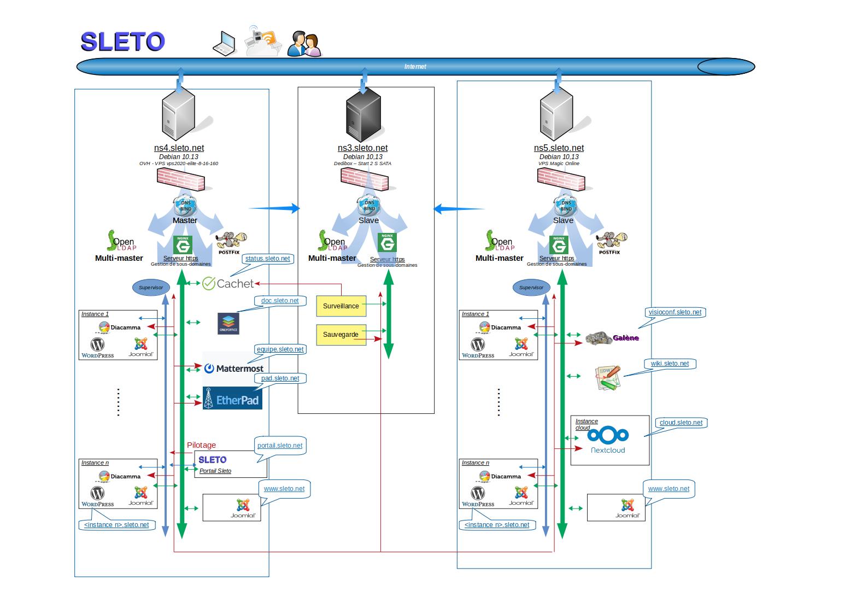This screenshot has width=868, height=614.
Task: Click the EtherPad logo
Action: point(232,399)
